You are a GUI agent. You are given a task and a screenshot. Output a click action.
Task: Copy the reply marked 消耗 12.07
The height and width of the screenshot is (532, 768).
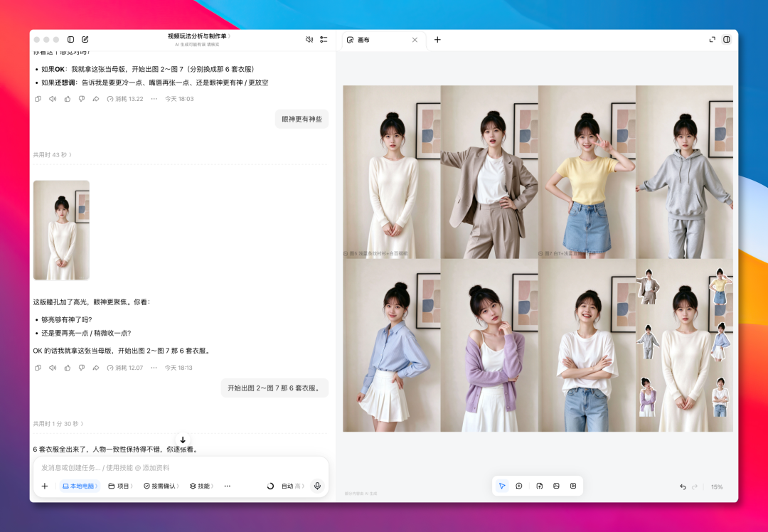pyautogui.click(x=38, y=368)
